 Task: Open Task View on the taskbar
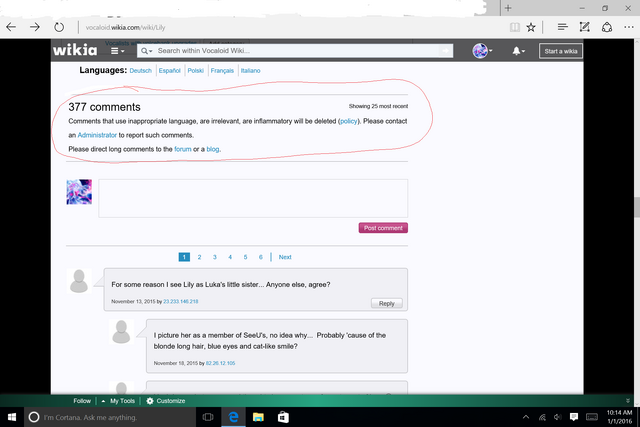point(208,417)
